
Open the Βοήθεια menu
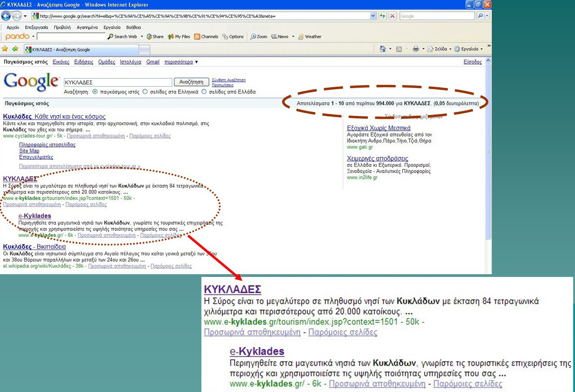(134, 27)
